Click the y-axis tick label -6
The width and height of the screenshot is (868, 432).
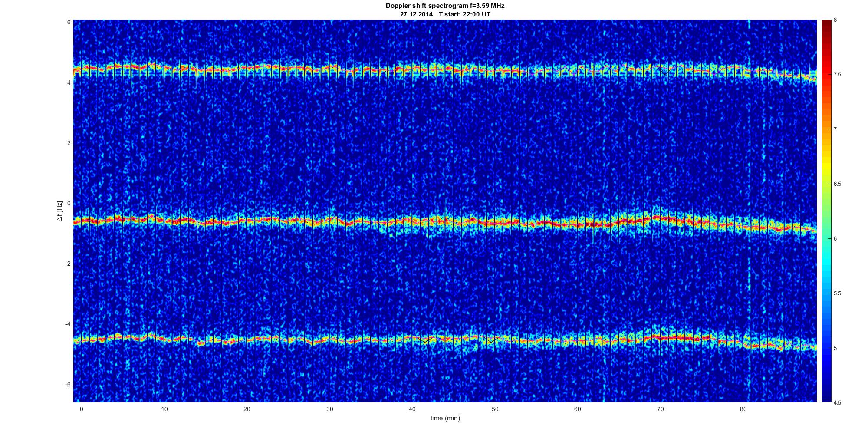pyautogui.click(x=69, y=384)
